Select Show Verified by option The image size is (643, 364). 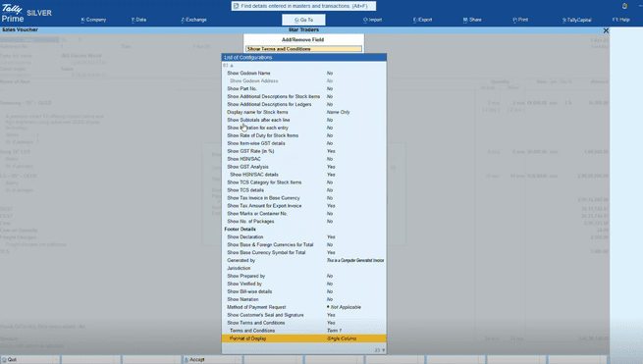pyautogui.click(x=304, y=284)
